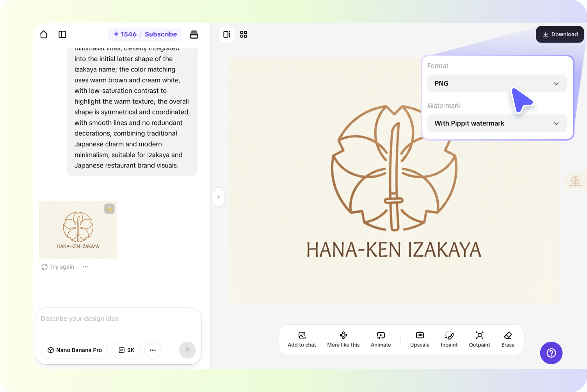Change the 2K resolution setting
Image resolution: width=587 pixels, height=392 pixels.
point(126,350)
